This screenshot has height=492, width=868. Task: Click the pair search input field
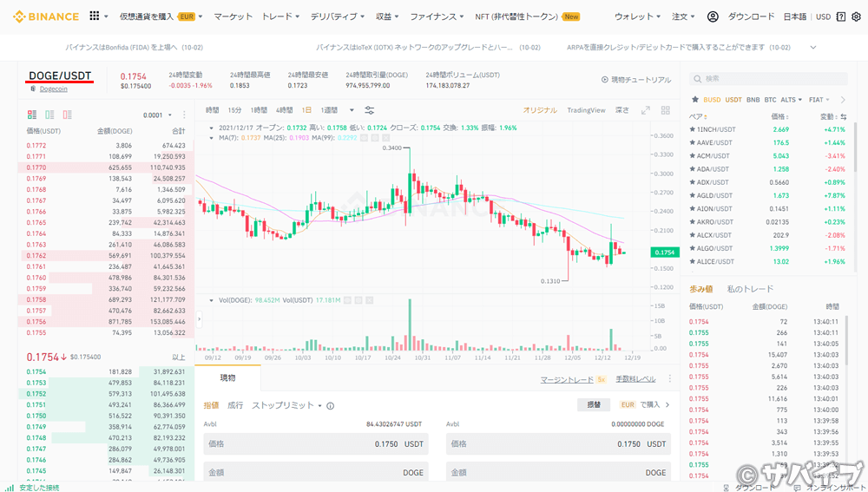tap(768, 79)
